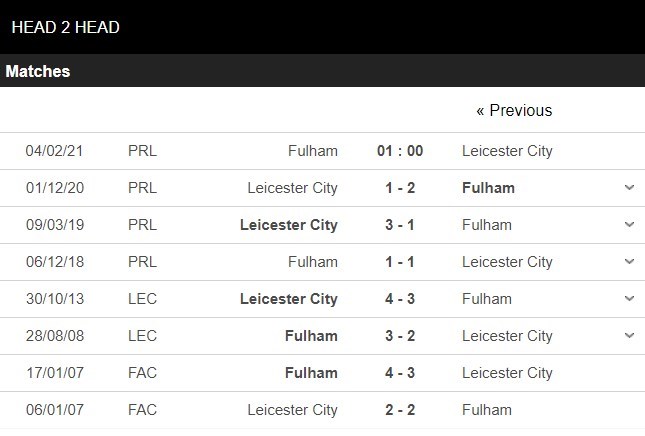Open the 1 - 2 score on 01/12/20
The height and width of the screenshot is (436, 645).
click(x=400, y=188)
